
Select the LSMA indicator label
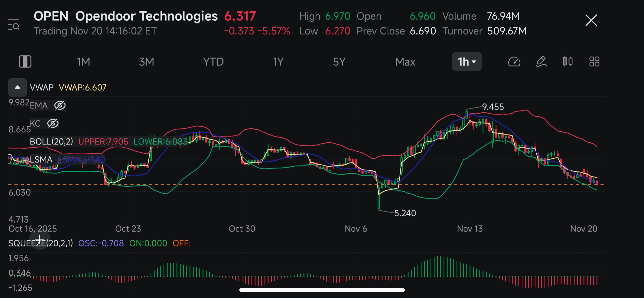pyautogui.click(x=41, y=160)
